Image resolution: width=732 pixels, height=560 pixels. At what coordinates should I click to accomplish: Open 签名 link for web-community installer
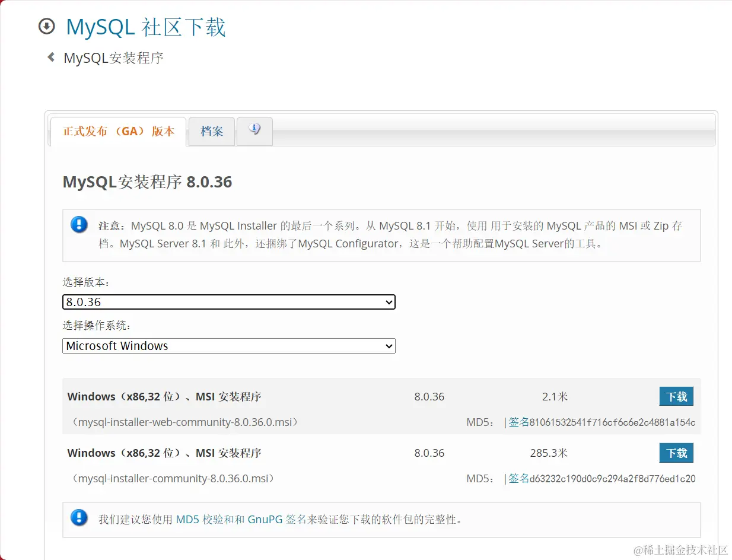point(519,422)
